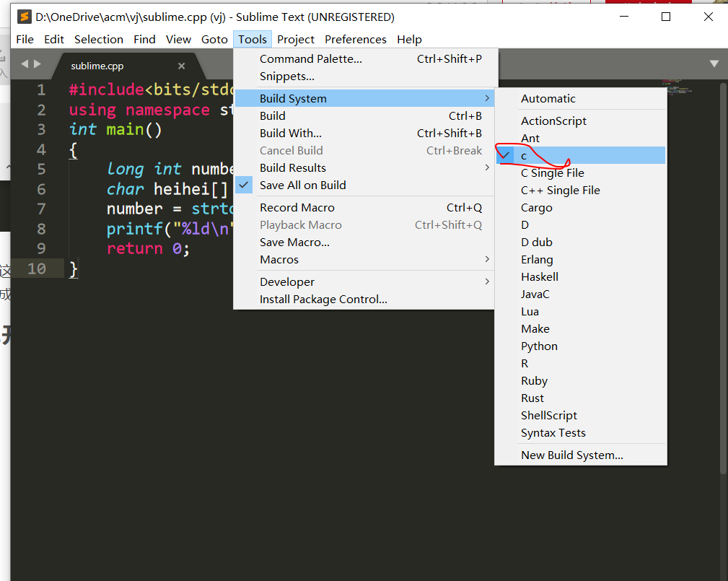The width and height of the screenshot is (728, 581).
Task: Expand the Macros submenu
Action: pos(364,260)
